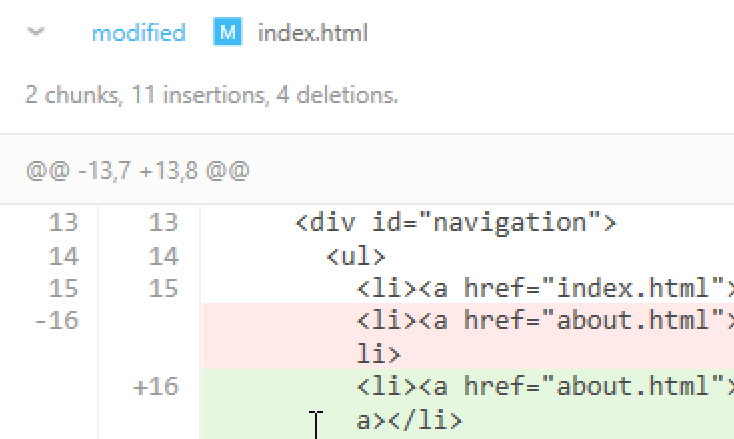The height and width of the screenshot is (439, 734).
Task: Click the div id="navigation" code line
Action: pyautogui.click(x=456, y=223)
